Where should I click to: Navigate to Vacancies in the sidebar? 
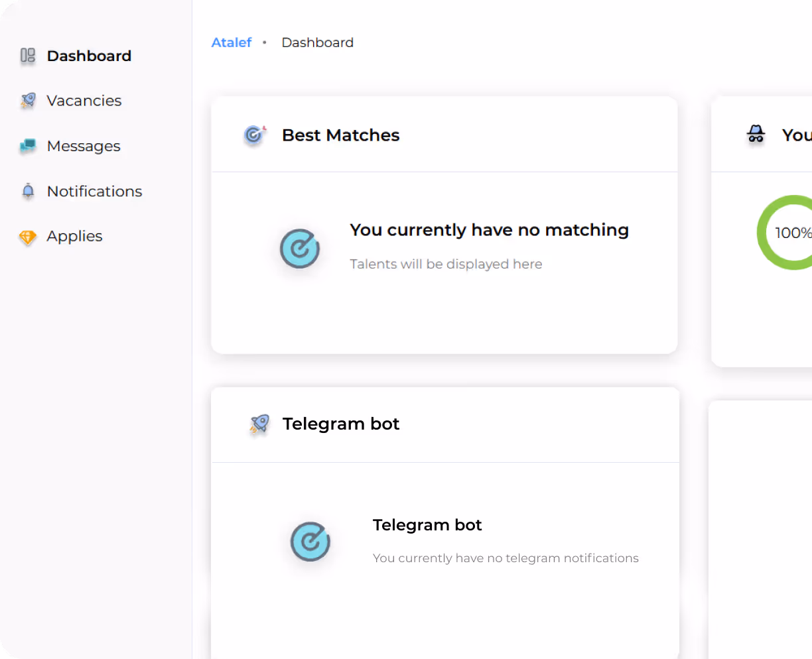pyautogui.click(x=84, y=100)
